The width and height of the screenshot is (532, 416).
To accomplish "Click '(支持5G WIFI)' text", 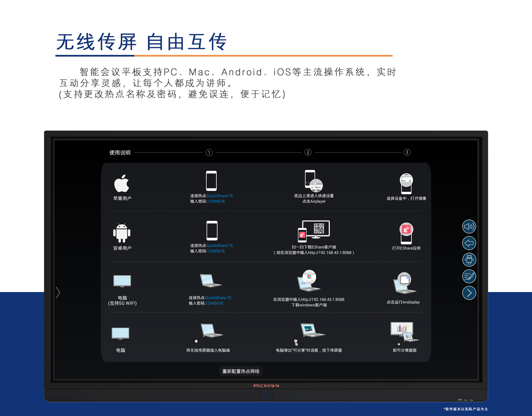I will 122,303.
